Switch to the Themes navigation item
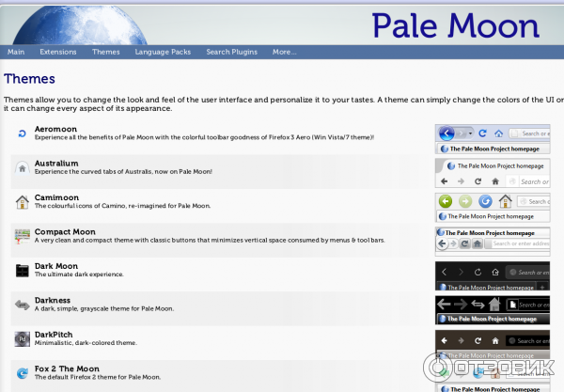 click(x=106, y=52)
